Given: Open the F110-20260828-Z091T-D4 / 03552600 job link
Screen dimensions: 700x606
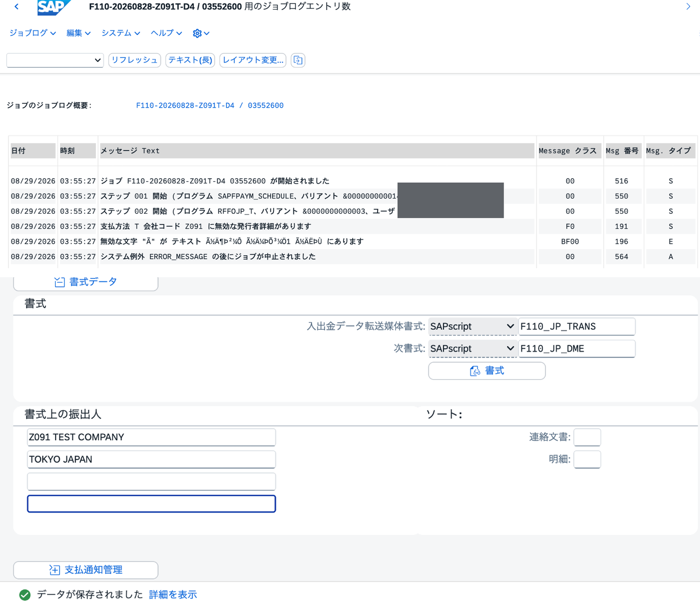Looking at the screenshot, I should (x=210, y=106).
